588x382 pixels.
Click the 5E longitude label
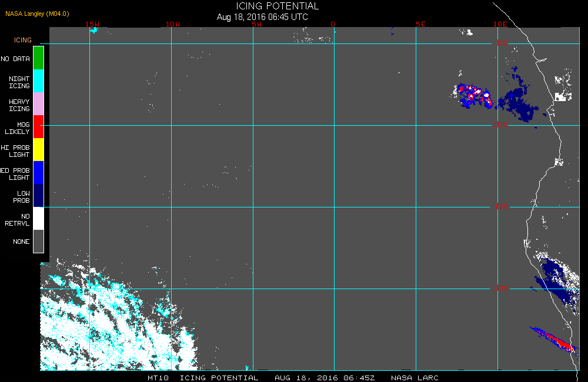click(420, 24)
